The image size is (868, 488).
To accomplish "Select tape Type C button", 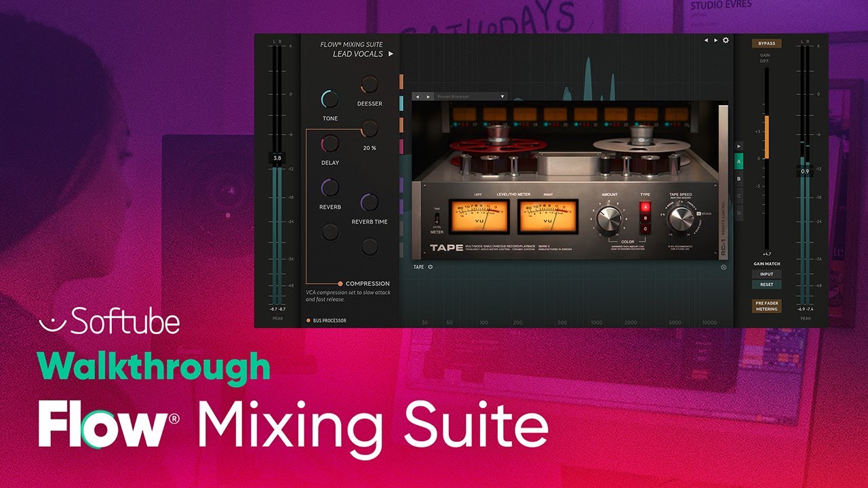I will (x=646, y=229).
